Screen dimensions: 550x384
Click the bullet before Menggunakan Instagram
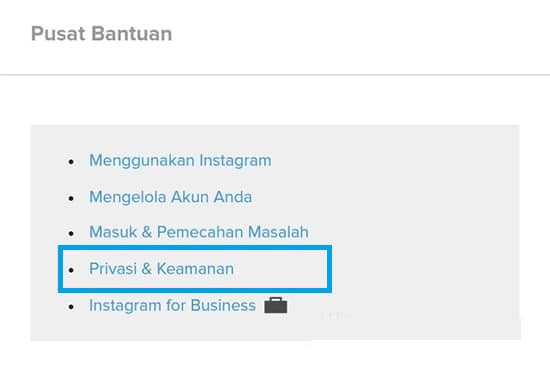[72, 162]
